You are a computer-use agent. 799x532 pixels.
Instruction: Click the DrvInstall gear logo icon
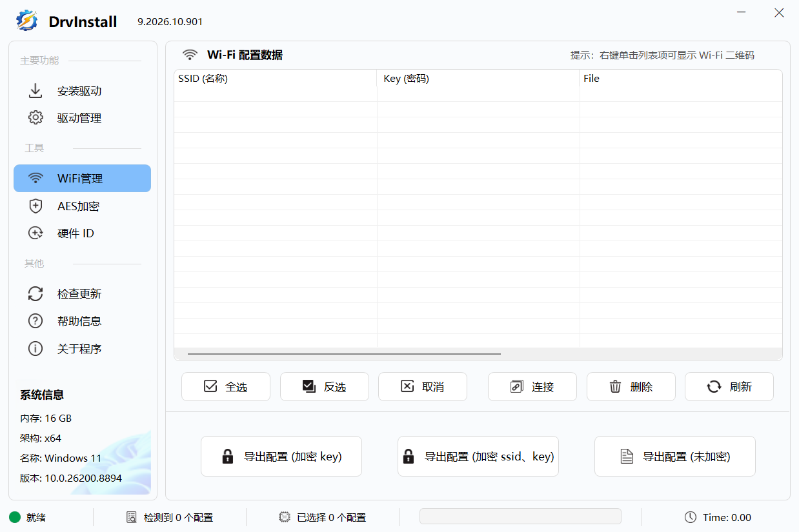pos(27,21)
